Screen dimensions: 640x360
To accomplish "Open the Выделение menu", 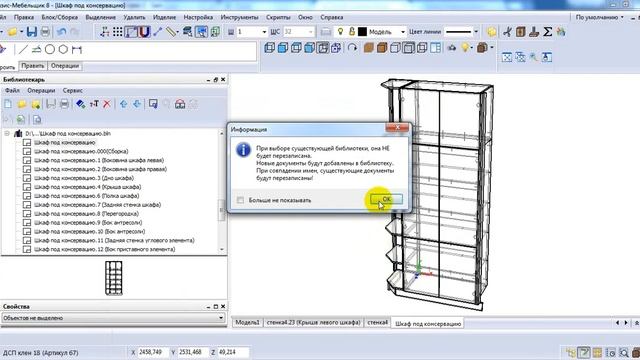I will (x=100, y=18).
